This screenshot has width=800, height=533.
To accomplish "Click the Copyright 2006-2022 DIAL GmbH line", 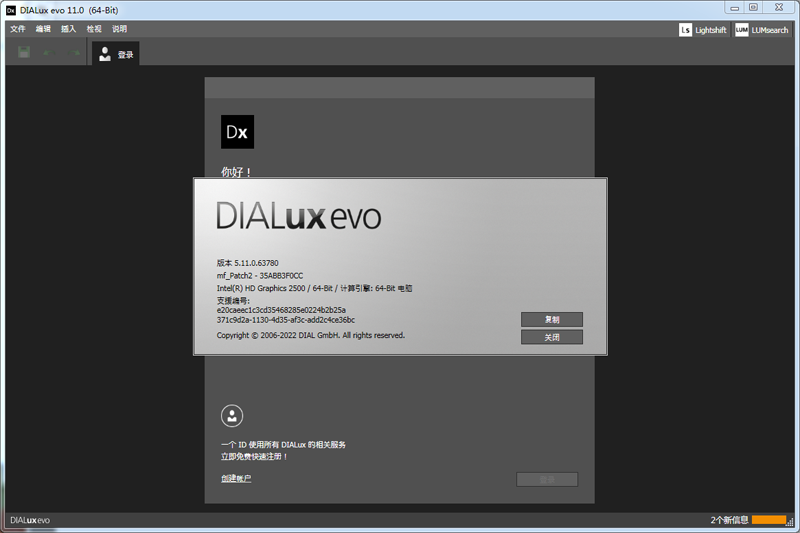I will pos(311,335).
